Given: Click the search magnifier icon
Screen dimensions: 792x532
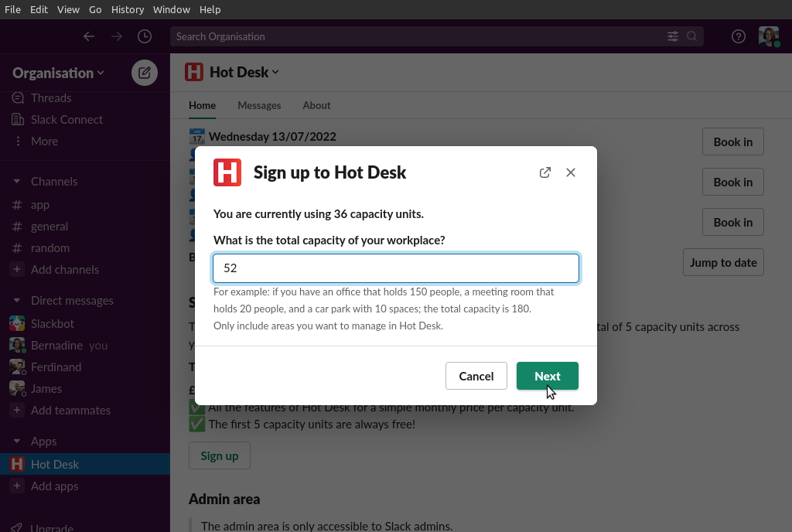Looking at the screenshot, I should click(x=692, y=36).
